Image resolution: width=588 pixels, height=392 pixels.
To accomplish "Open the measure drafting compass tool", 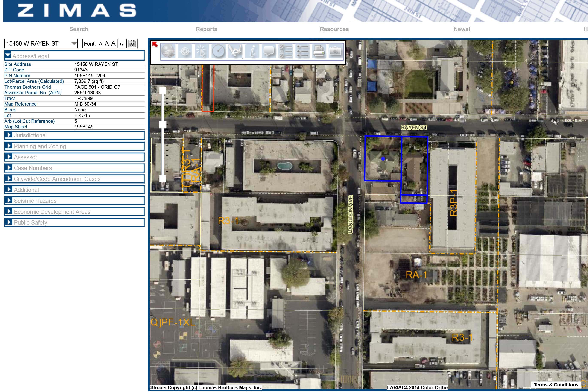I will (235, 52).
